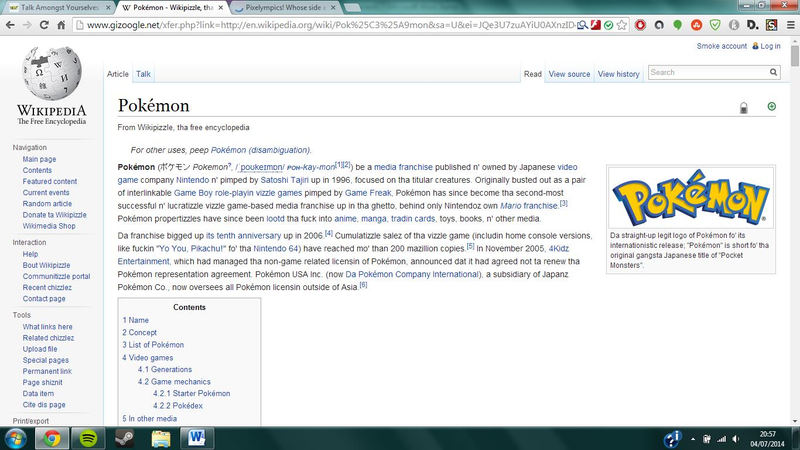Image resolution: width=800 pixels, height=450 pixels.
Task: Open the Nintendo 64 link
Action: point(276,248)
